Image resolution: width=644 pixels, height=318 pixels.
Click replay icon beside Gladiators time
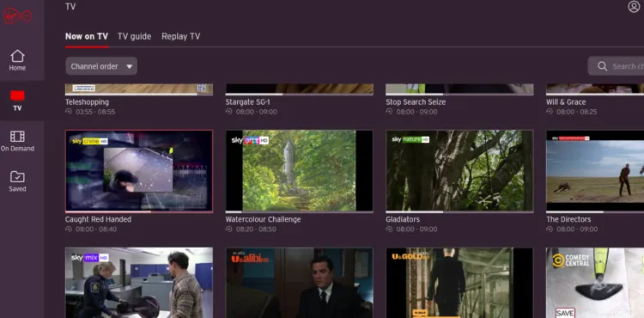(x=389, y=229)
